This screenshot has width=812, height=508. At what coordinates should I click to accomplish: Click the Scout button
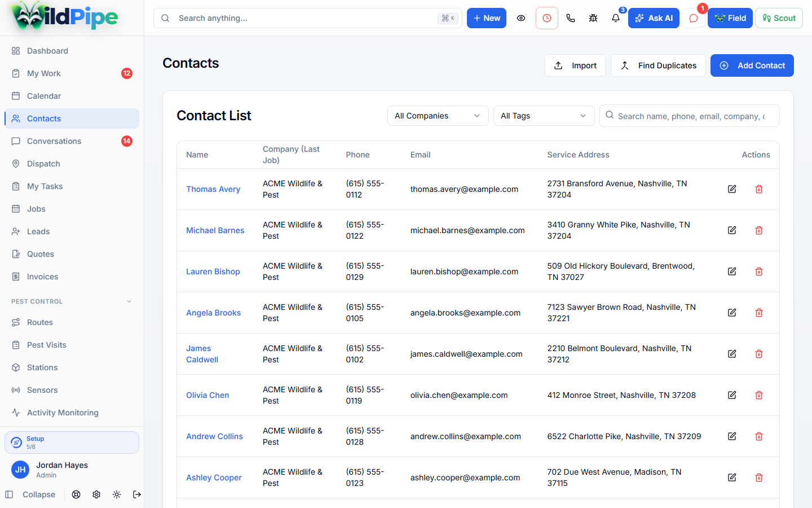click(x=779, y=18)
